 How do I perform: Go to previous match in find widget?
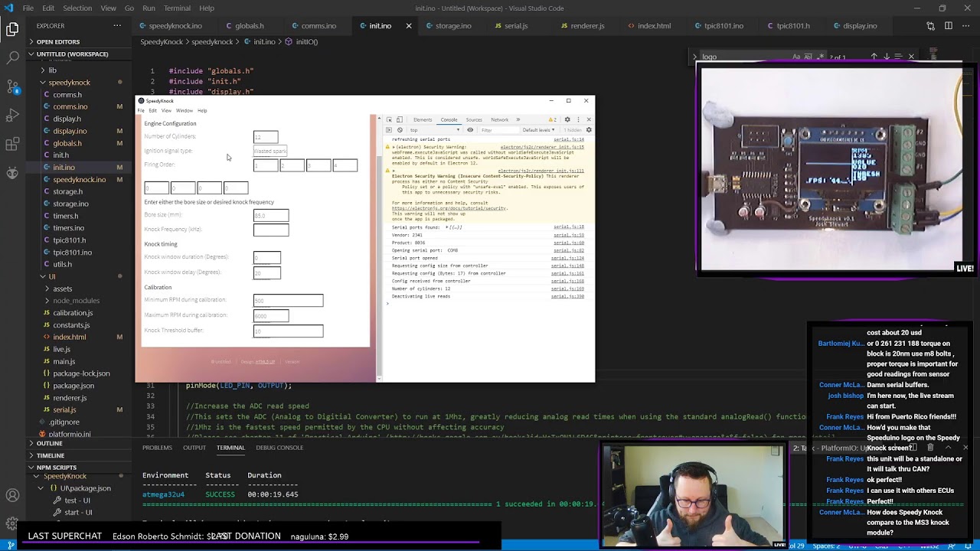[874, 57]
